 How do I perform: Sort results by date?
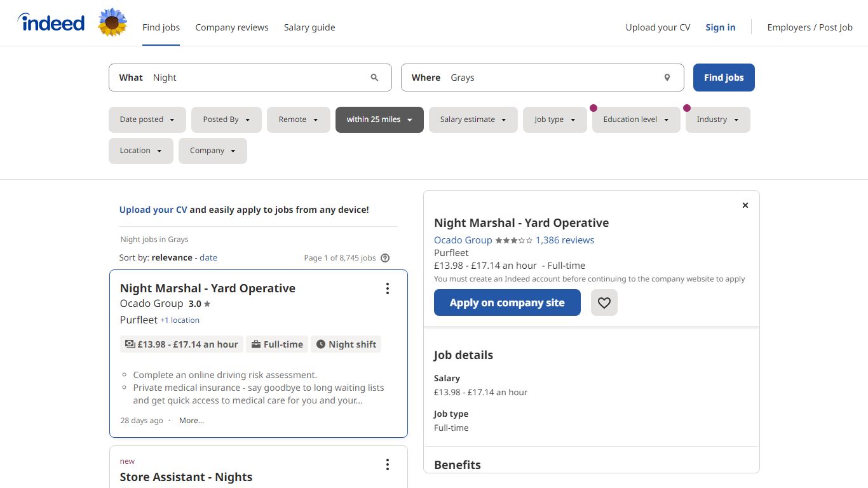pos(208,257)
